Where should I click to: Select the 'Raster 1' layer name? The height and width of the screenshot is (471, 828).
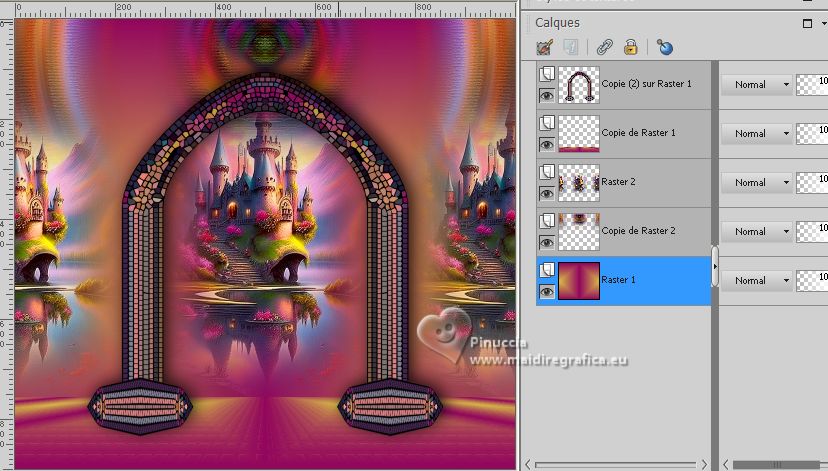(x=618, y=280)
